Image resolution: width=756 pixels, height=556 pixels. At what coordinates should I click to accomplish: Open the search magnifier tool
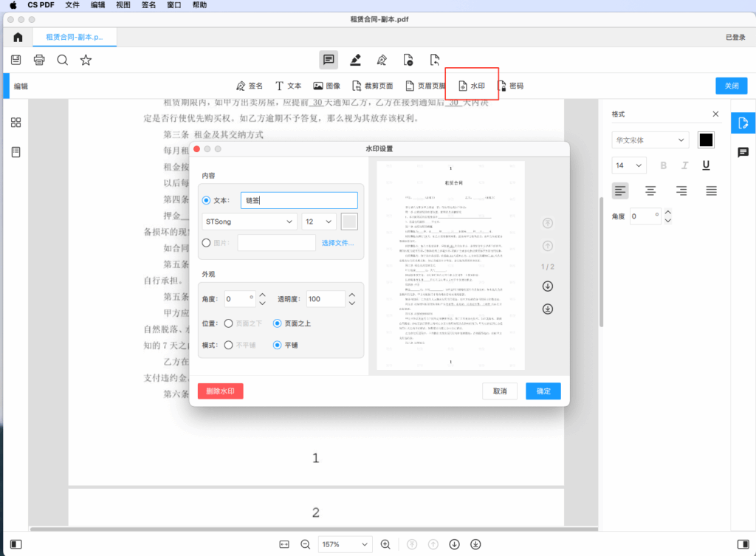click(62, 60)
